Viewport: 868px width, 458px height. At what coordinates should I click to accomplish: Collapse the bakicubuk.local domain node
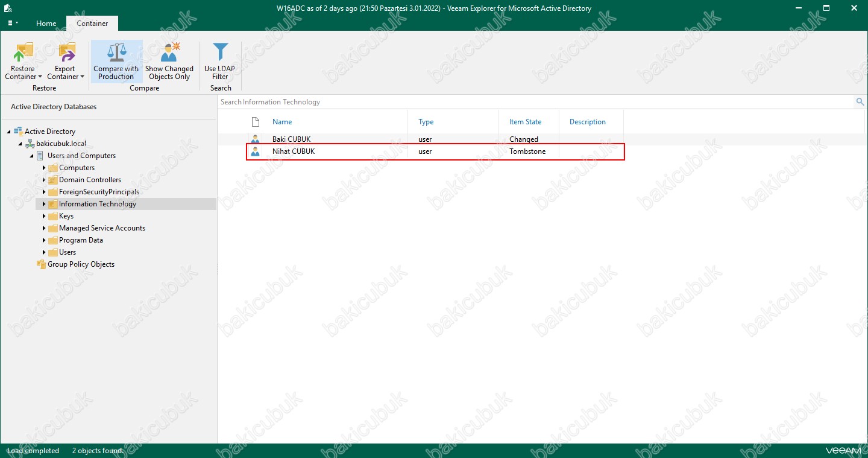tap(20, 144)
